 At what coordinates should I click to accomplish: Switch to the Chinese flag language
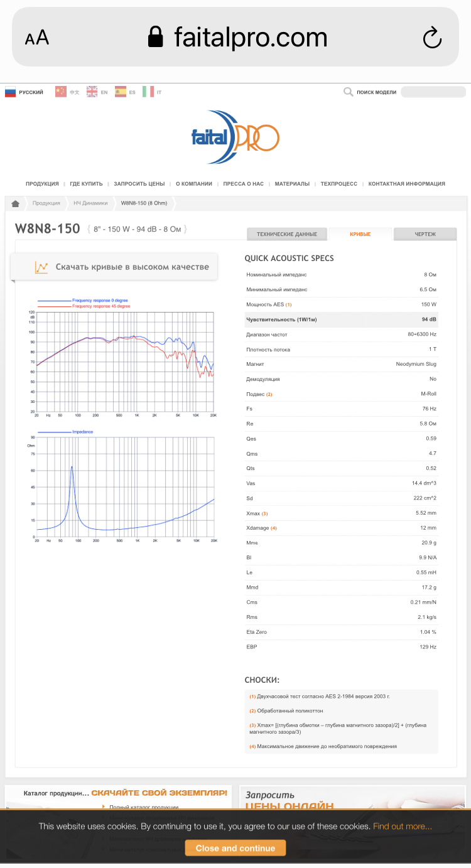tap(61, 92)
